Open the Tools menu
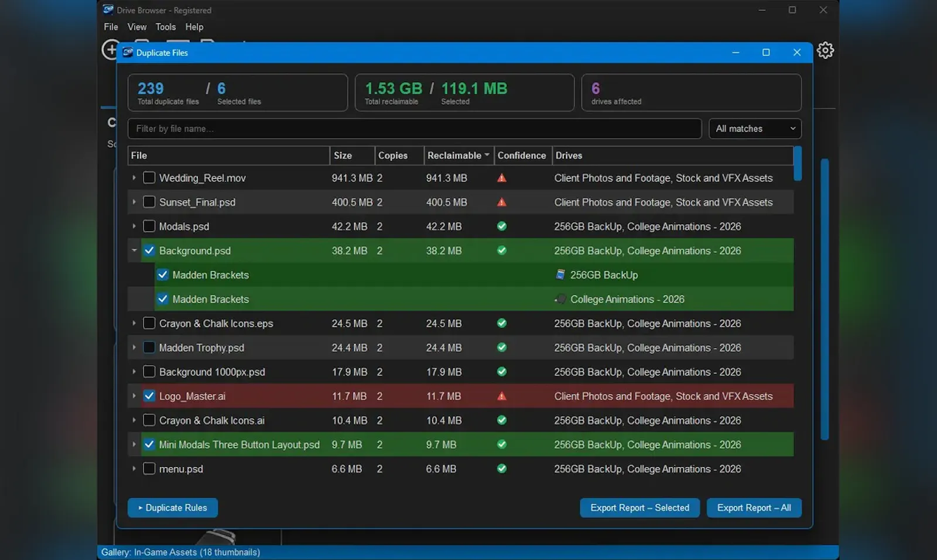This screenshot has height=560, width=937. pyautogui.click(x=166, y=27)
